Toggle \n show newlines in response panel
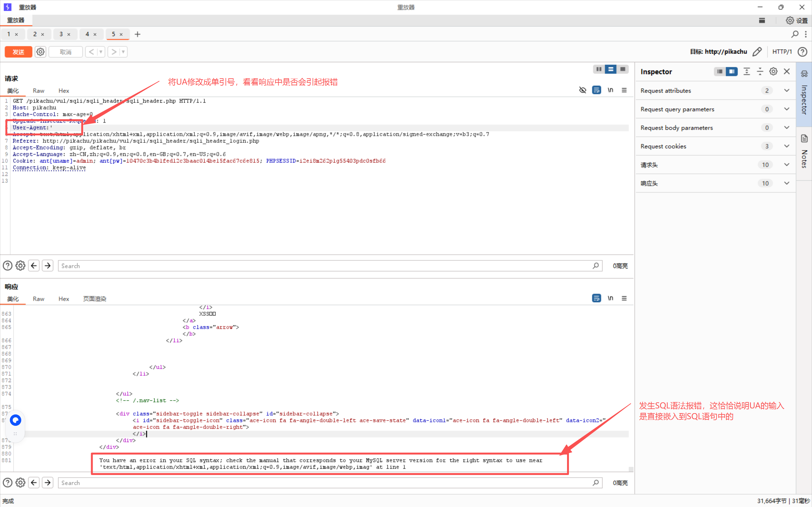 click(x=610, y=298)
